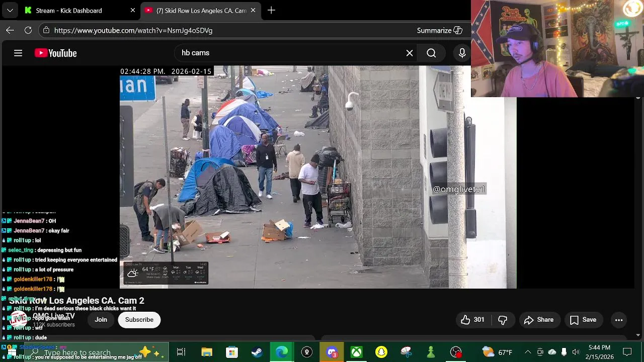Open the Windows notification center
The width and height of the screenshot is (644, 362).
(627, 352)
